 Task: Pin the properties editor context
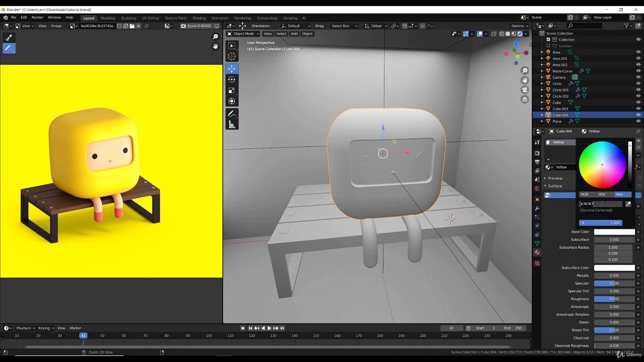click(638, 131)
